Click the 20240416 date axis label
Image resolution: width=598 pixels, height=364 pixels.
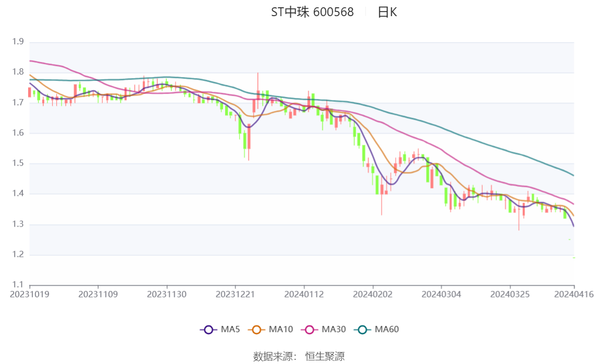click(574, 295)
